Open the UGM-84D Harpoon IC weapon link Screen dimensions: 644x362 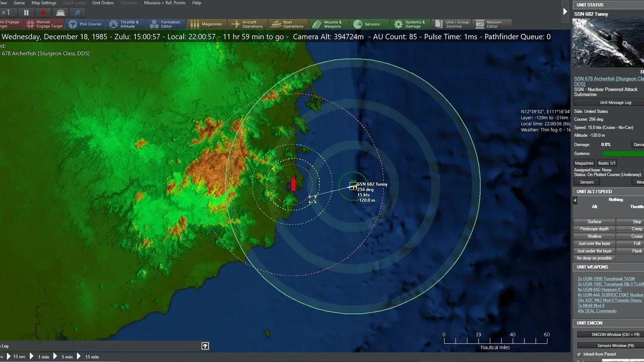(599, 290)
